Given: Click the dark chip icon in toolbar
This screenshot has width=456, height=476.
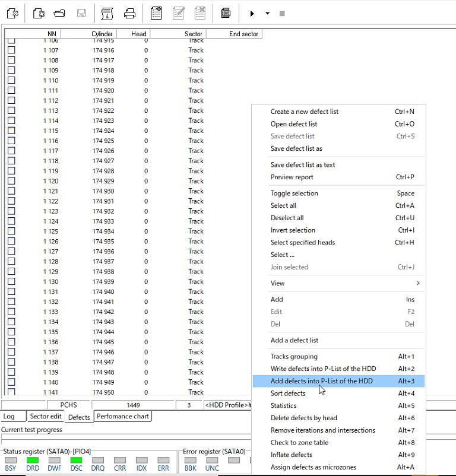Looking at the screenshot, I should (x=226, y=13).
